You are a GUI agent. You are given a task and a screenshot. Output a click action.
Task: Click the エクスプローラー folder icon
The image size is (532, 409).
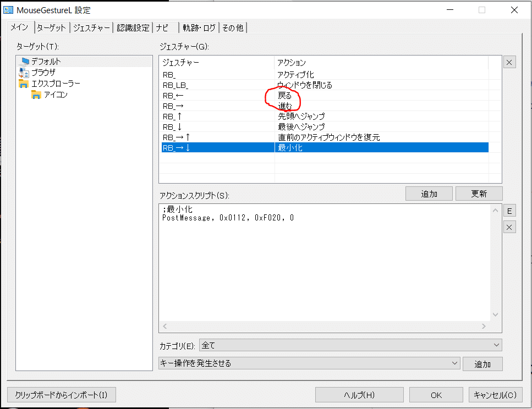coord(24,84)
